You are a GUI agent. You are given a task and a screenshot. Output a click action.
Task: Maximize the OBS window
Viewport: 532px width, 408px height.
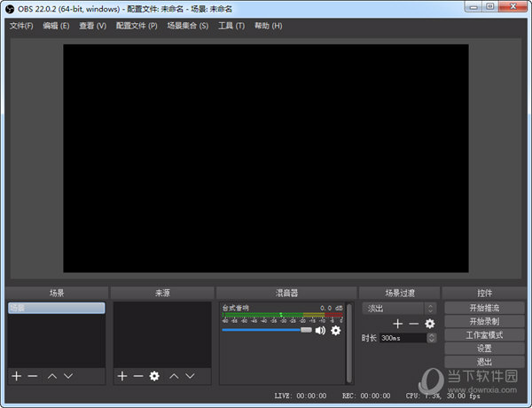(x=490, y=7)
